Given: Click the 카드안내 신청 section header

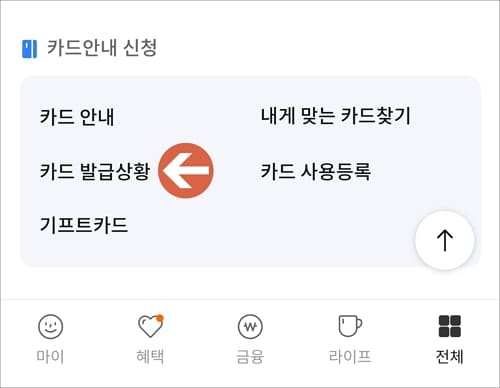Looking at the screenshot, I should [102, 48].
